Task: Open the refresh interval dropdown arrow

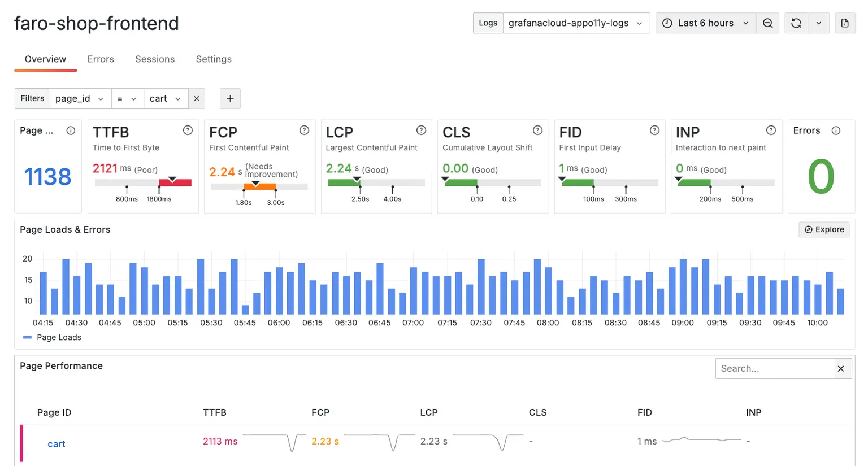Action: click(818, 23)
